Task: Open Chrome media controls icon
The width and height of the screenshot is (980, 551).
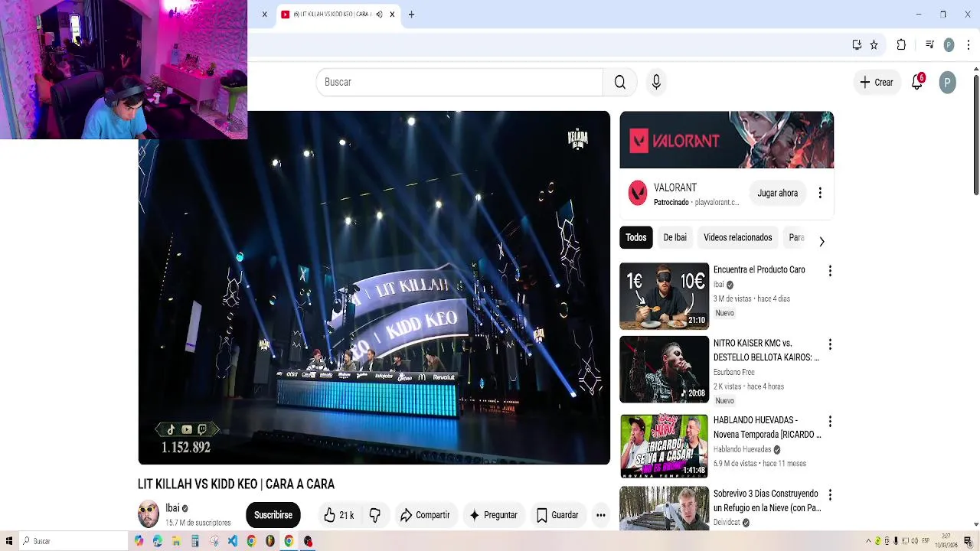Action: 929,45
